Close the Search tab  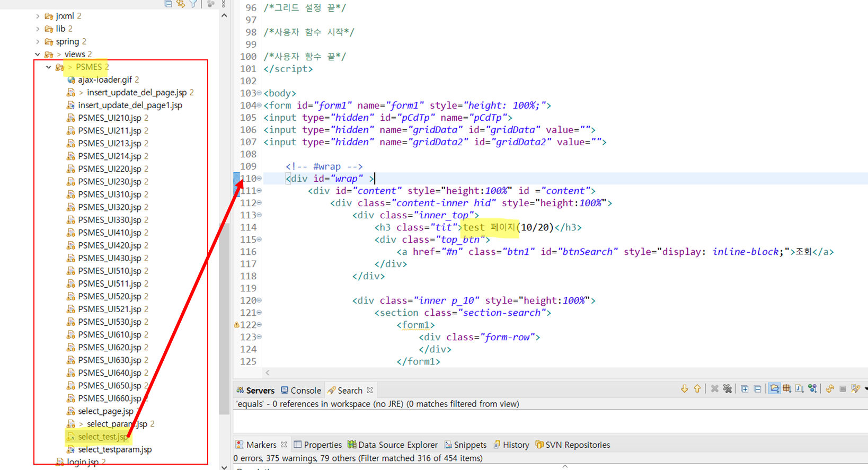click(370, 390)
